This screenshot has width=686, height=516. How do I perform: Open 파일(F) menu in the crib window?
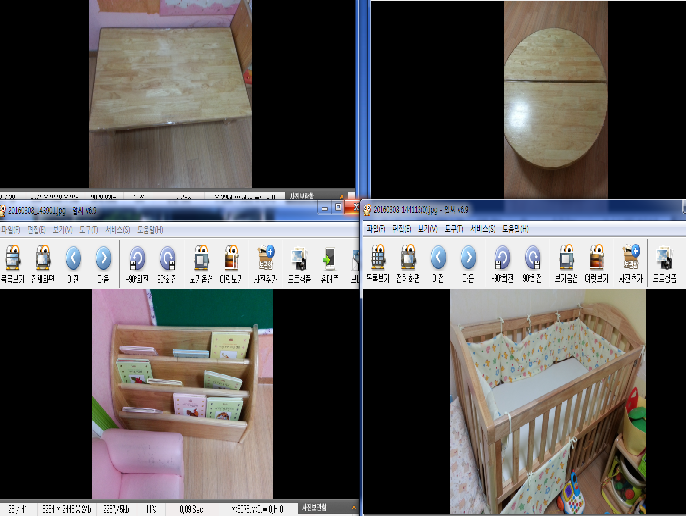tap(377, 228)
